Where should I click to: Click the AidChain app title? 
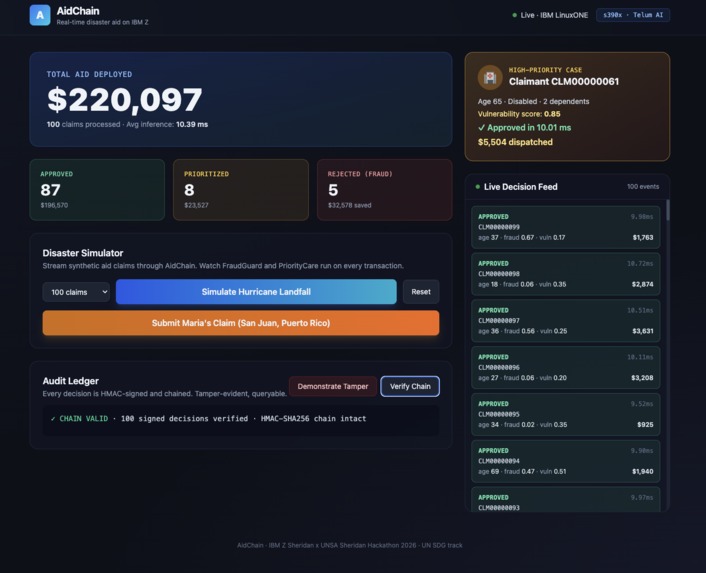(x=78, y=11)
